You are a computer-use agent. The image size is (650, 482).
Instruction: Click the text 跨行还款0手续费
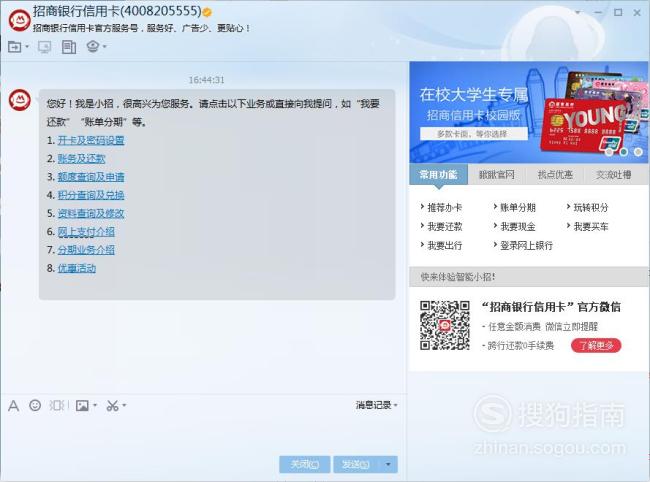pos(521,346)
